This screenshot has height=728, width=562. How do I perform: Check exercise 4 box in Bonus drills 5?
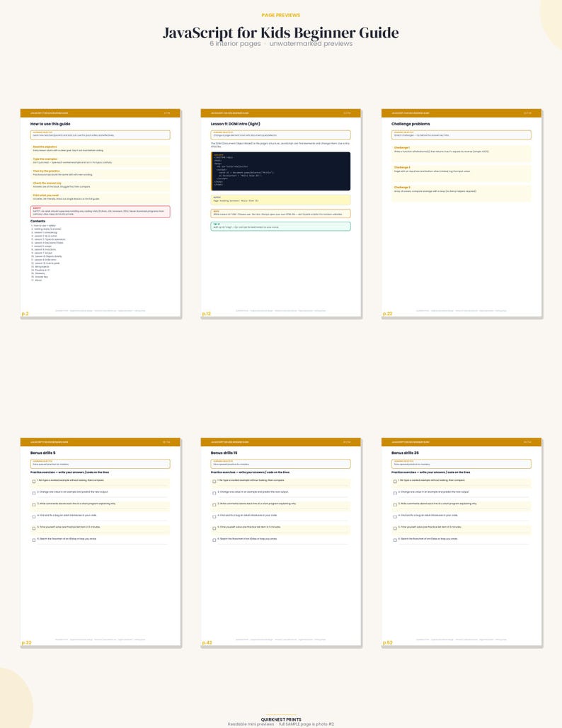[x=34, y=516]
